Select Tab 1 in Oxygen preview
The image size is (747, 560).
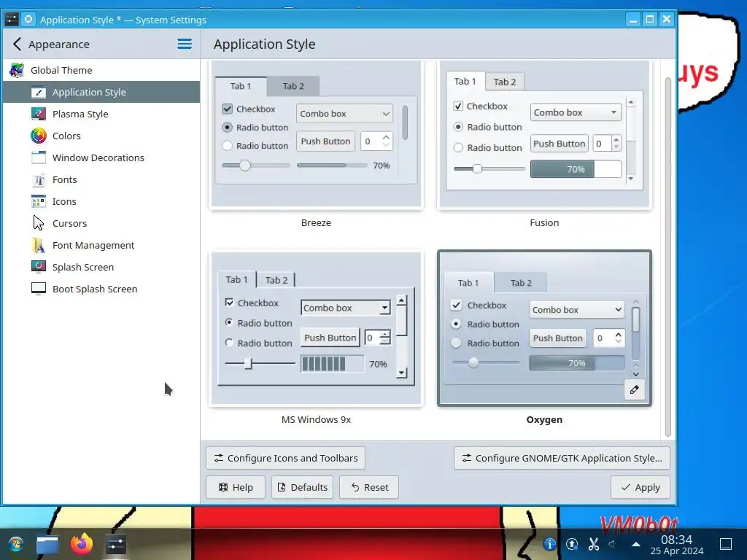tap(468, 283)
